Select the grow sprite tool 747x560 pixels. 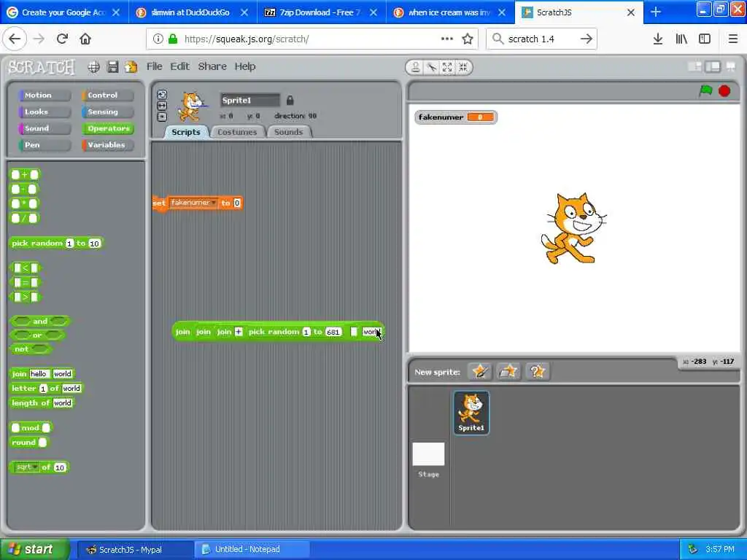click(447, 67)
